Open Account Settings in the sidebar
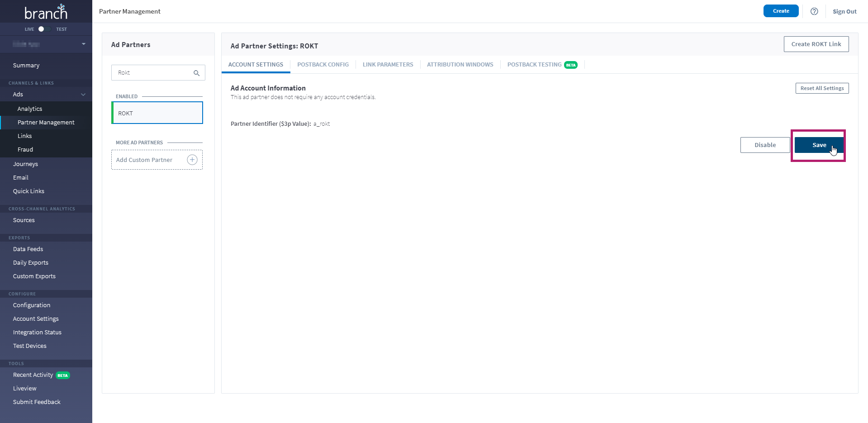Screen dimensions: 868x423 coord(36,319)
